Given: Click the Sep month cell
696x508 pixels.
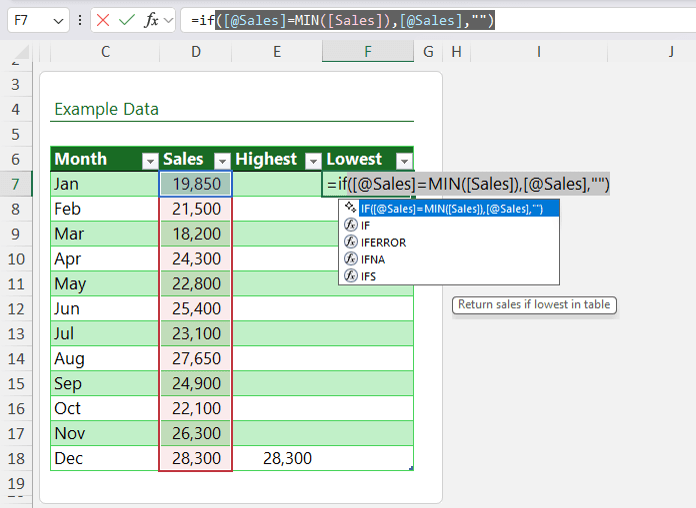Looking at the screenshot, I should click(x=105, y=383).
